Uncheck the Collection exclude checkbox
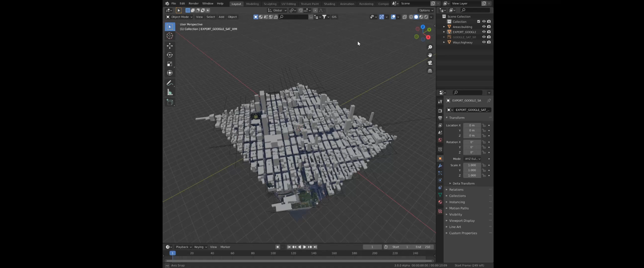This screenshot has height=268, width=644. 478,21
